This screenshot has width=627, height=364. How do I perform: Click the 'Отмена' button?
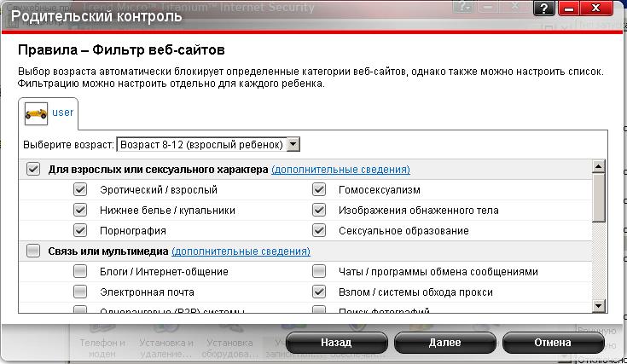553,343
